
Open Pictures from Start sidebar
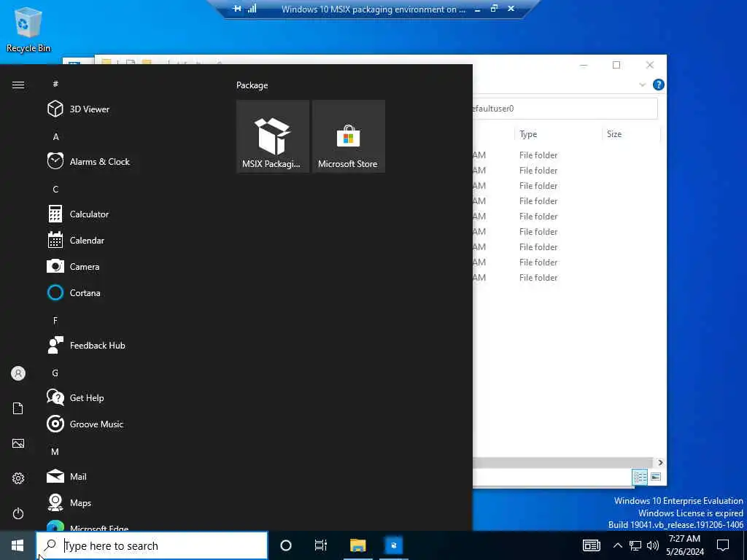pos(18,443)
